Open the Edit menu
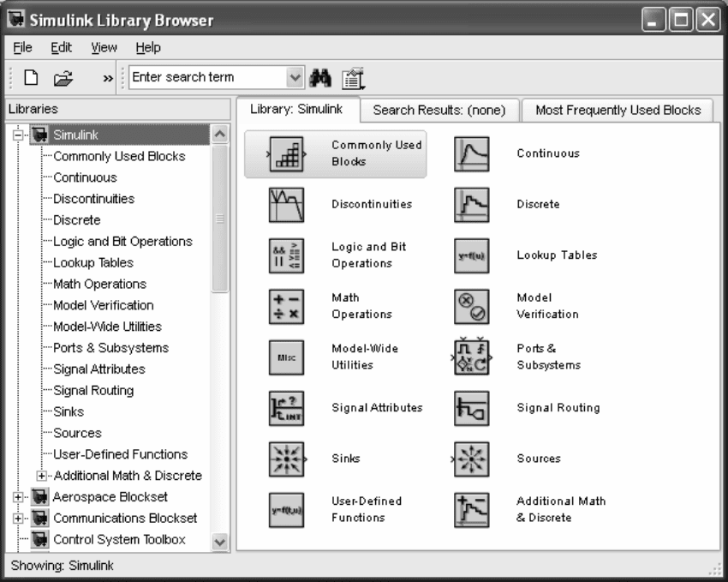 61,47
